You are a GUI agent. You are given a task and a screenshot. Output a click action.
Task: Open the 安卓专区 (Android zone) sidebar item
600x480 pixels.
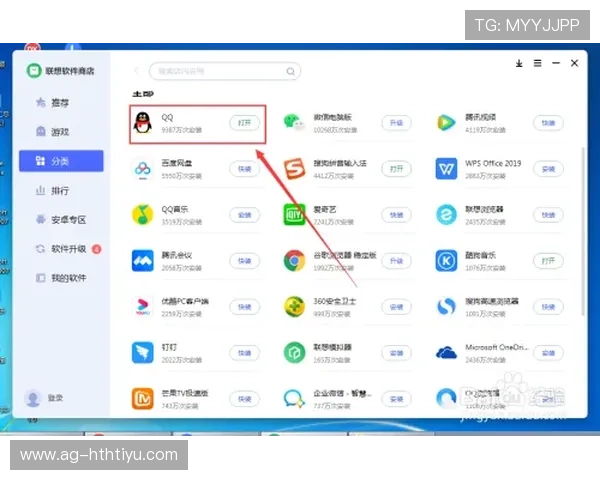click(61, 220)
